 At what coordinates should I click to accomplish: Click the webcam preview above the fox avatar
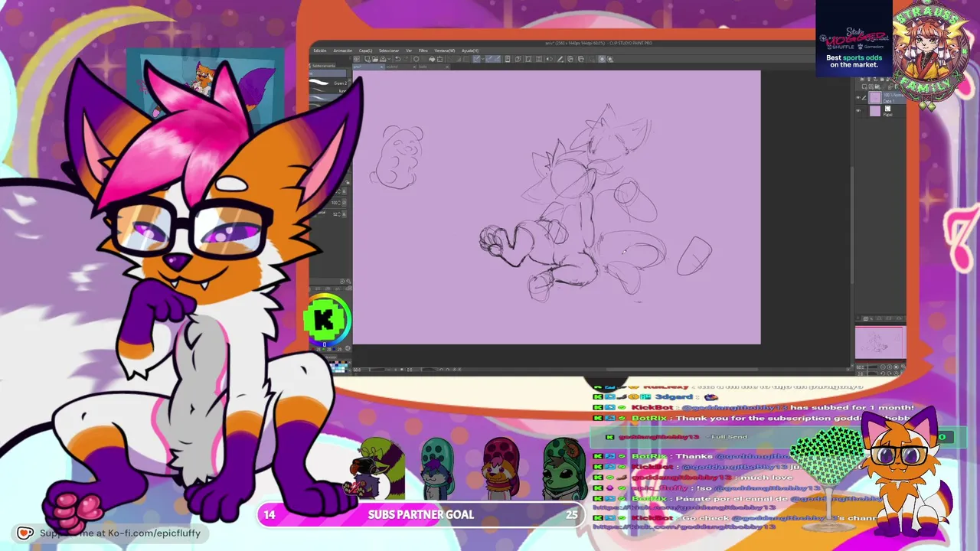point(204,88)
